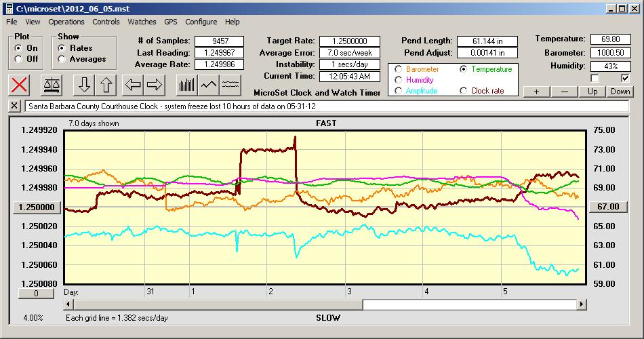Click the Up button
The height and width of the screenshot is (339, 644).
pos(592,92)
